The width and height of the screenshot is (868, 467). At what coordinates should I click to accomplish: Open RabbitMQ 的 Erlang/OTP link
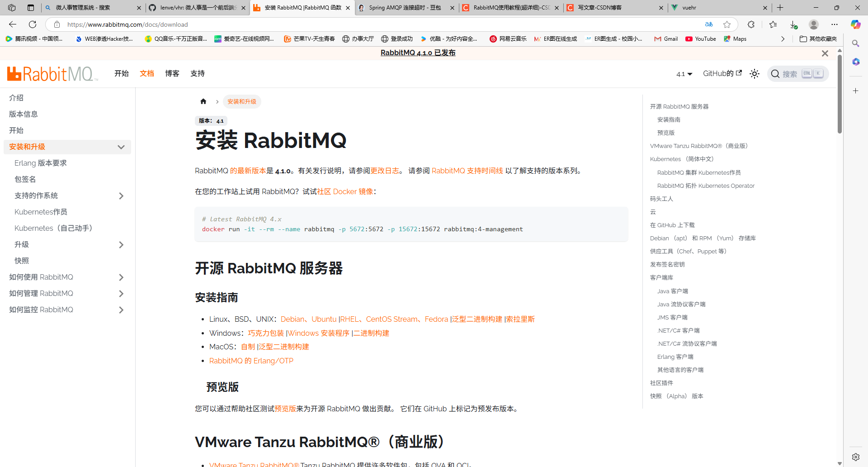point(251,361)
